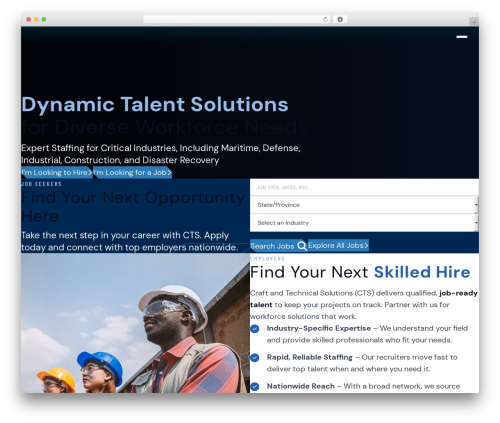Screen dimensions: 500x423
Task: Click the checkmark icon for Rapid, Reliable Staffing
Action: (x=255, y=358)
